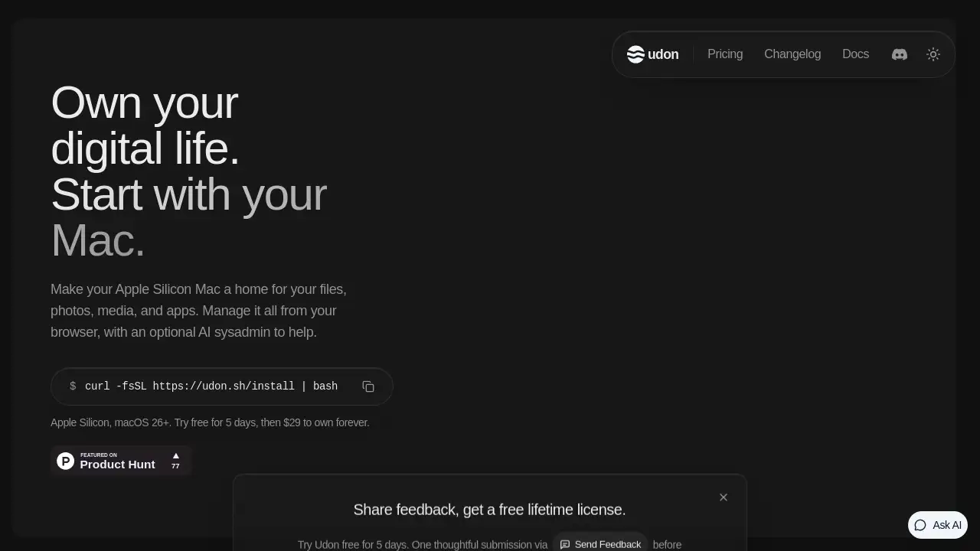Open the Discord community icon
This screenshot has height=551, width=980.
point(900,54)
